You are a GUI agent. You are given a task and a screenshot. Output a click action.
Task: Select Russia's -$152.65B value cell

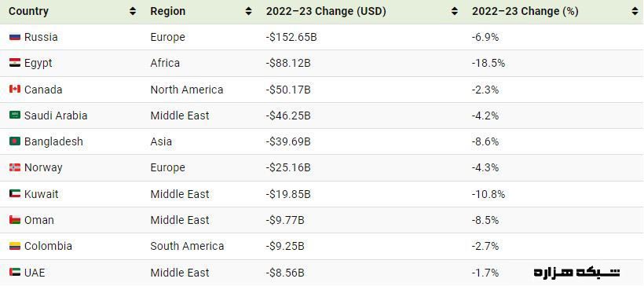click(363, 38)
